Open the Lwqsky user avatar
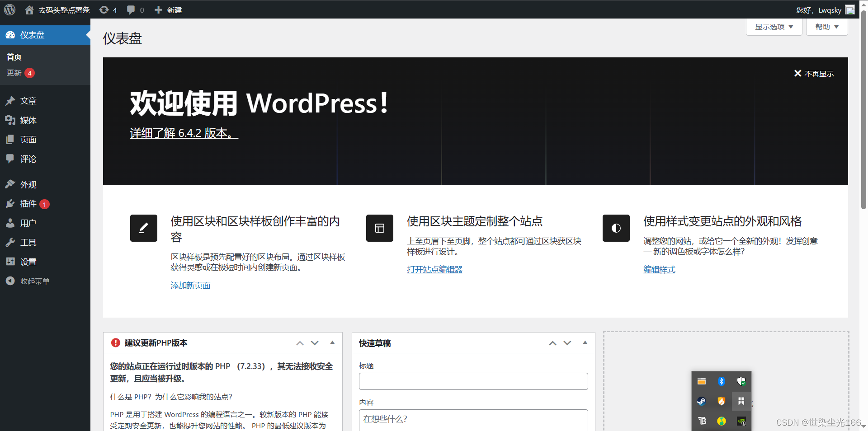Viewport: 868px width, 431px height. pyautogui.click(x=850, y=10)
